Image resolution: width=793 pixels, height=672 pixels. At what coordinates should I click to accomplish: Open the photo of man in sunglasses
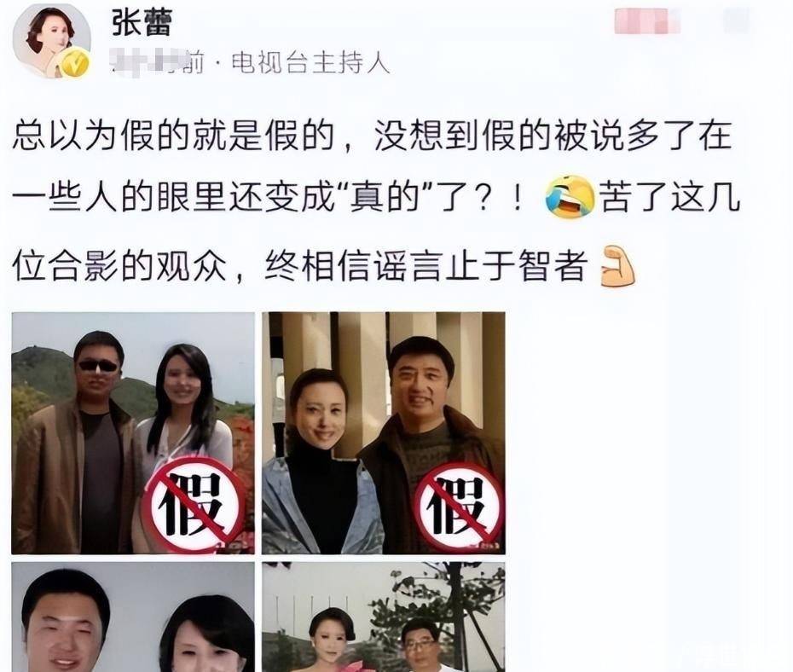[x=133, y=433]
